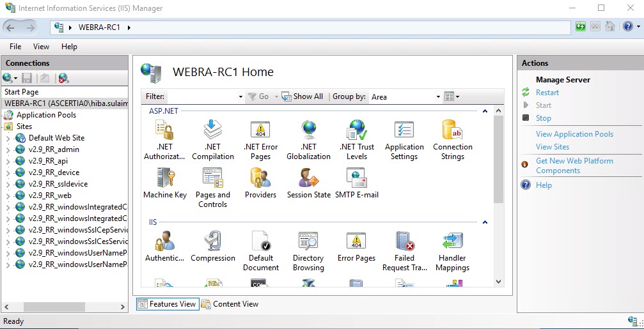Open the Handler Mappings feature
The width and height of the screenshot is (644, 329).
[x=452, y=251]
